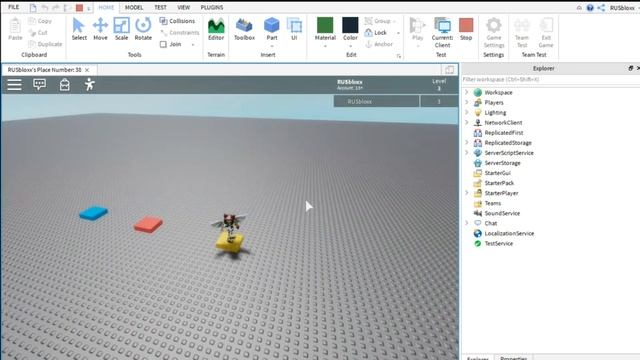Expand the ServerScriptService tree node
640x360 pixels.
point(467,153)
